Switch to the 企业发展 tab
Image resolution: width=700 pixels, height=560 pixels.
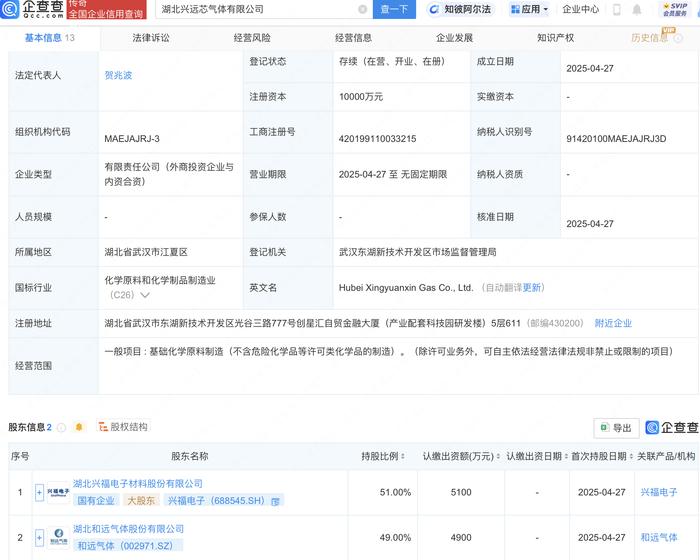tap(454, 38)
